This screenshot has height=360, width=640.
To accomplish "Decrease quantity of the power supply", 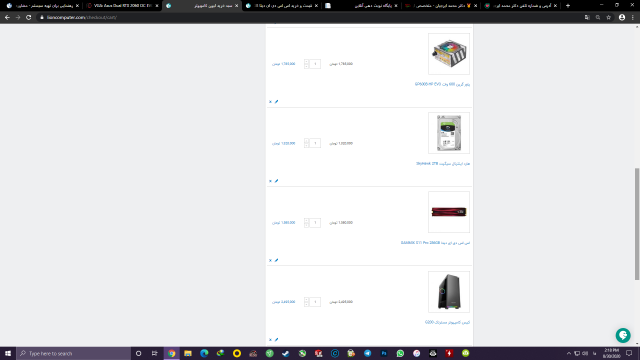I will (x=307, y=66).
